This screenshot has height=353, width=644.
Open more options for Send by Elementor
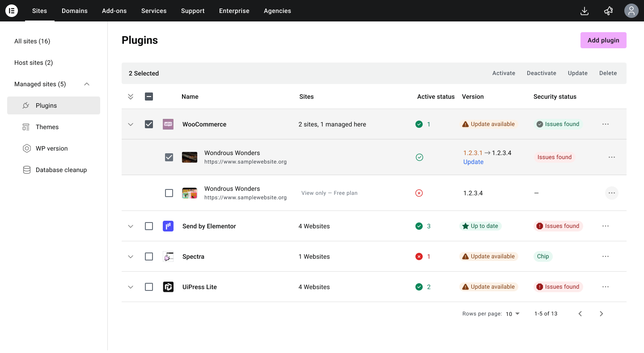606,226
